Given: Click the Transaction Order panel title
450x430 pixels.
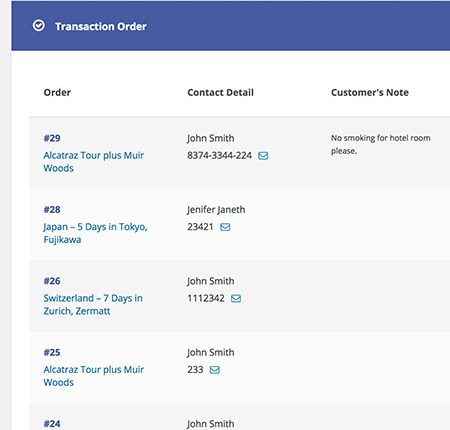Looking at the screenshot, I should click(x=101, y=26).
